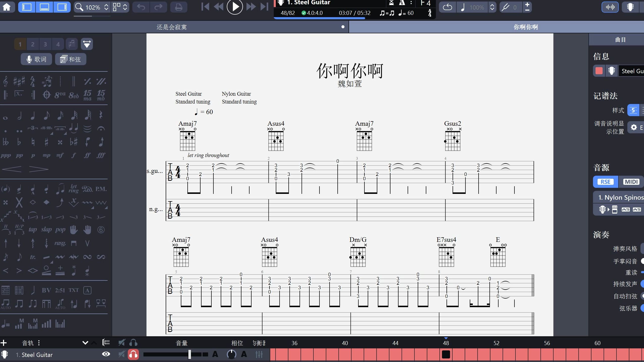Choose the quarter note duration
Viewport: 644px width, 362px height.
click(x=33, y=115)
